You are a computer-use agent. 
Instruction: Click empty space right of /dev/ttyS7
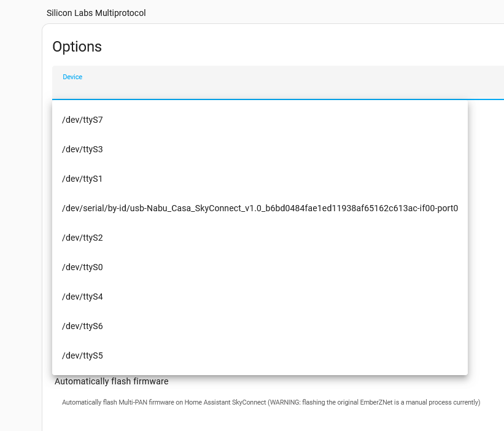point(307,120)
